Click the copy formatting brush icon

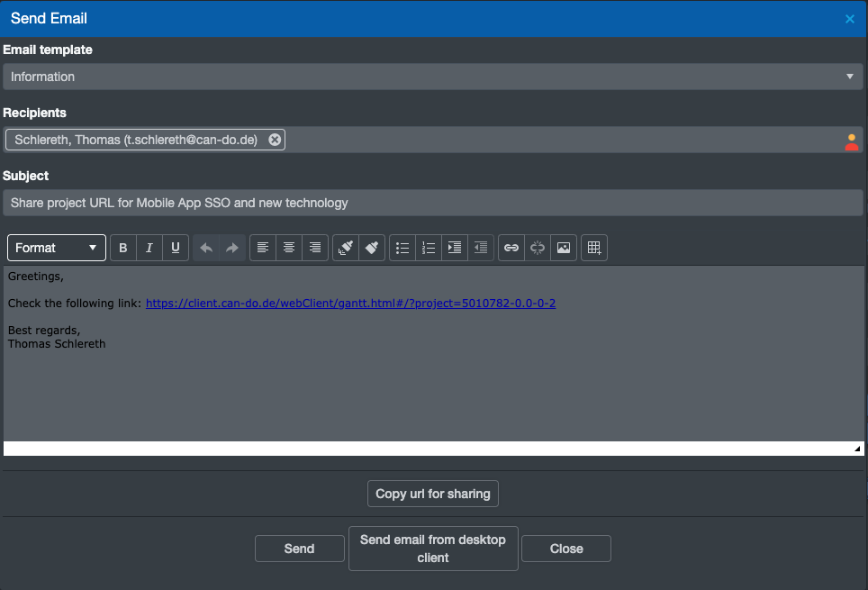(346, 248)
